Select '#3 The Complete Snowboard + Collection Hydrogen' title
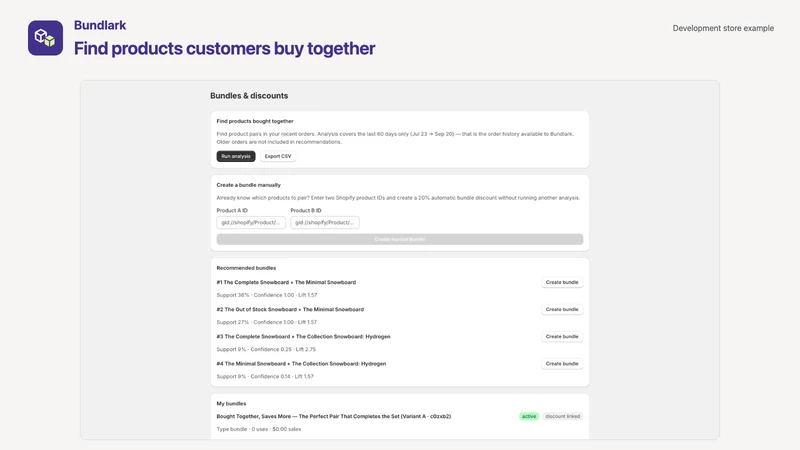This screenshot has height=450, width=800. point(304,337)
